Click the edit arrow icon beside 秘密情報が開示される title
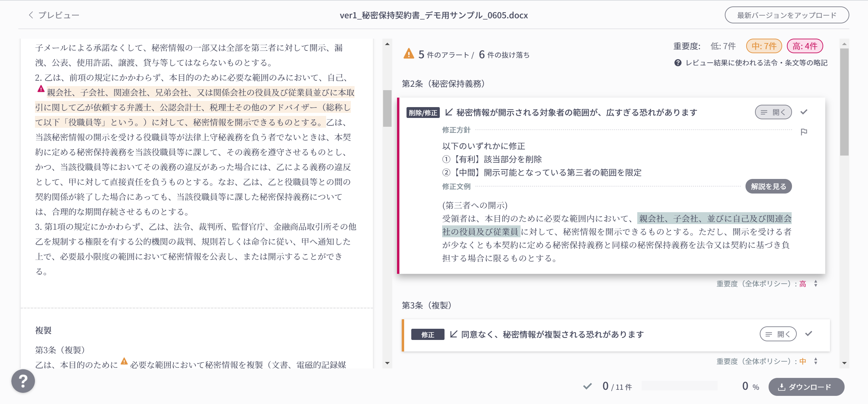868x404 pixels. (x=449, y=112)
